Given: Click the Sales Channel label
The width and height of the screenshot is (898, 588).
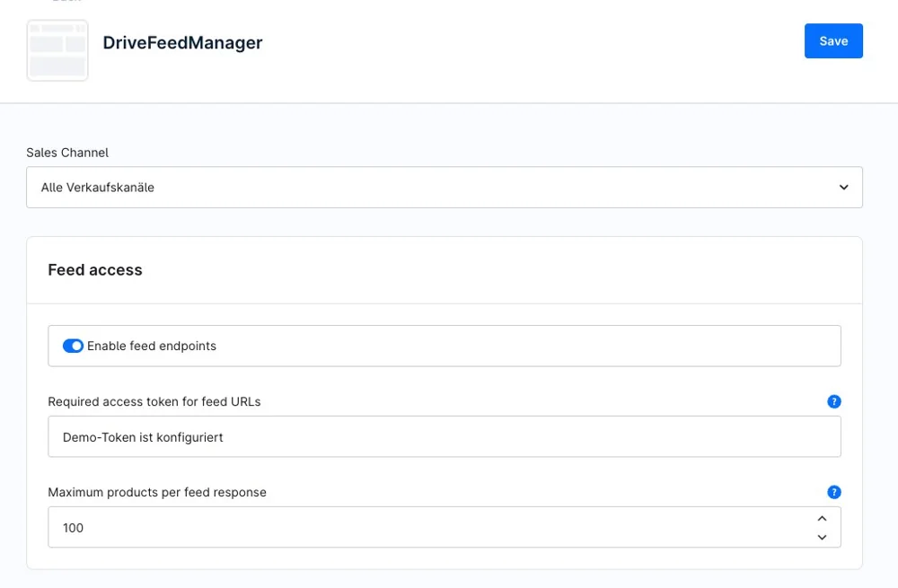Looking at the screenshot, I should click(x=67, y=153).
